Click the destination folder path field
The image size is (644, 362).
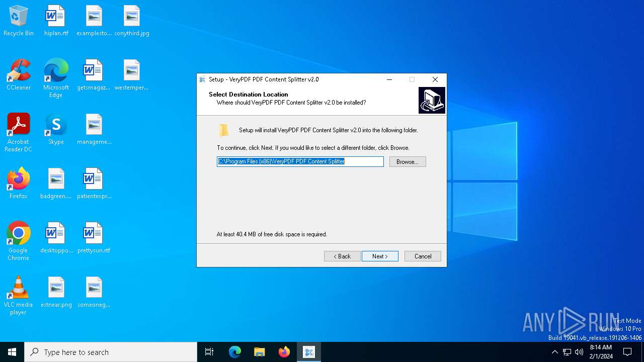coord(300,161)
